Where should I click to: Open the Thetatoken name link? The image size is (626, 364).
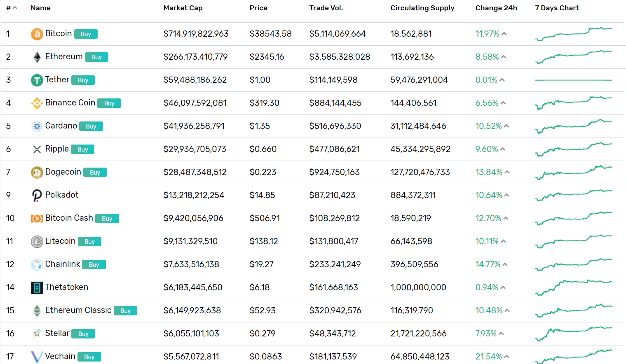click(x=67, y=287)
